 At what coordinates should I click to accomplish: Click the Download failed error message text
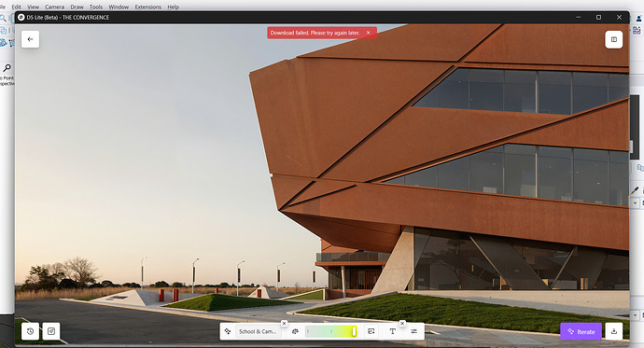[315, 33]
